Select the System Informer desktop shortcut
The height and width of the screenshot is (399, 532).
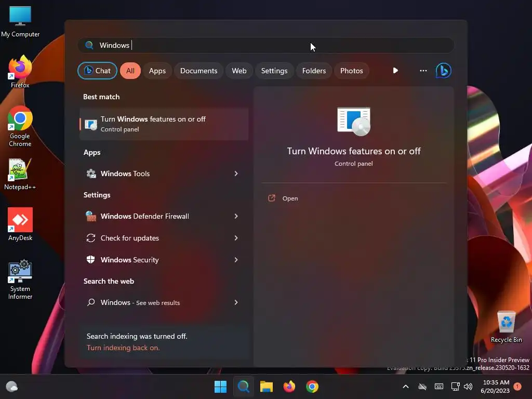(20, 280)
